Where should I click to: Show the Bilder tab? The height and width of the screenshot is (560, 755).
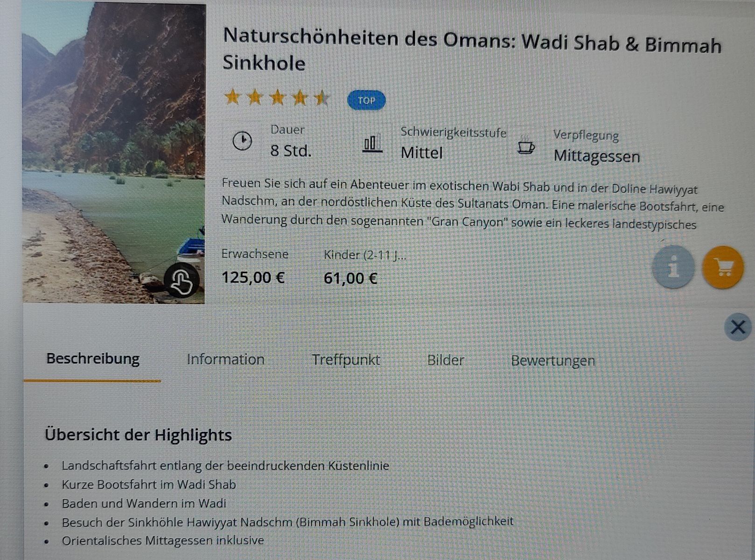[446, 360]
